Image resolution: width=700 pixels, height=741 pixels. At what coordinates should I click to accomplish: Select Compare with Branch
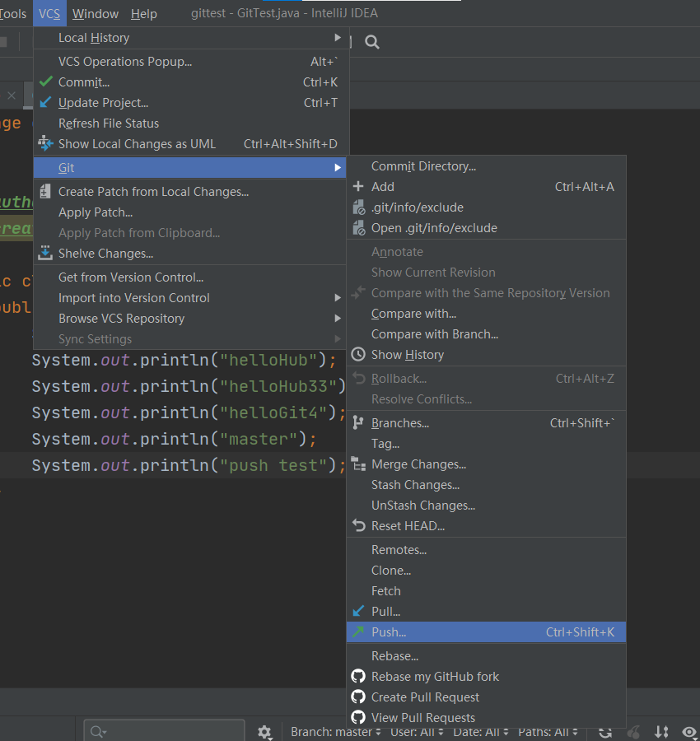pyautogui.click(x=487, y=334)
